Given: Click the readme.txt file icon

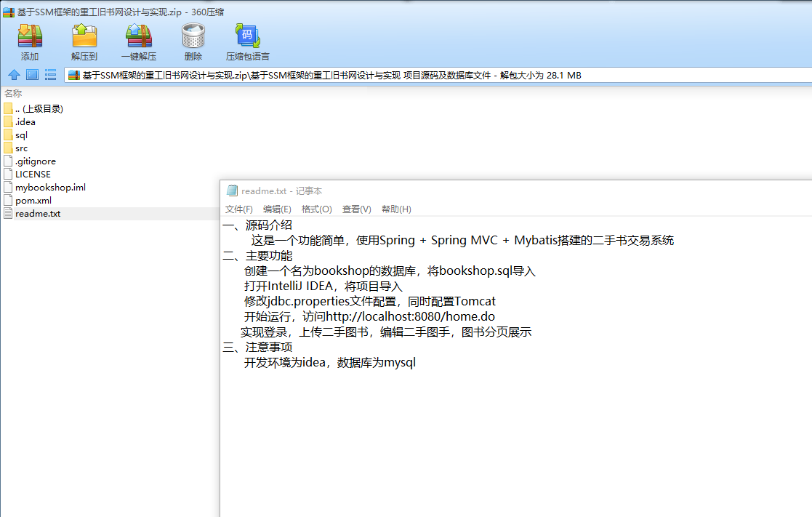Looking at the screenshot, I should [8, 213].
